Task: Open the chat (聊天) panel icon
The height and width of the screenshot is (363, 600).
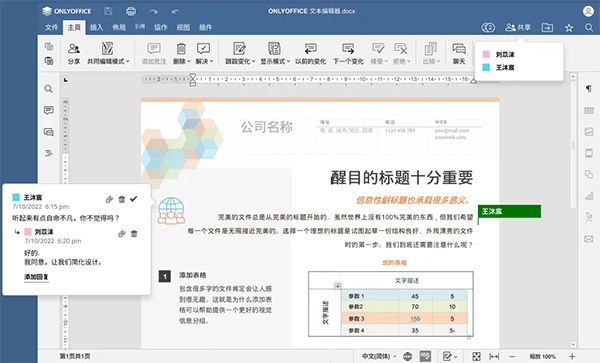Action: click(x=459, y=53)
